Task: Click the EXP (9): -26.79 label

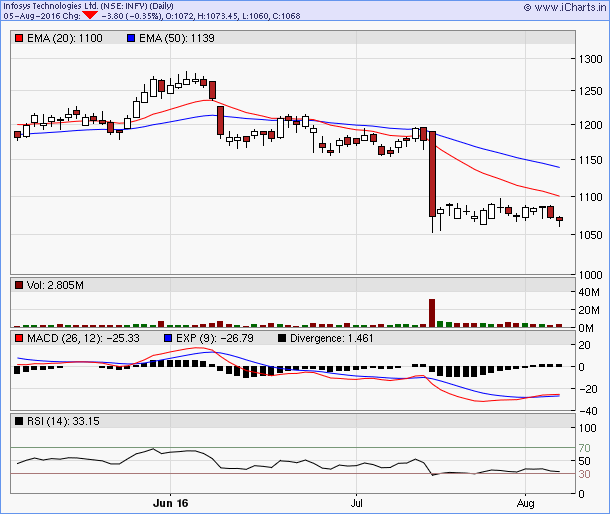Action: [215, 338]
